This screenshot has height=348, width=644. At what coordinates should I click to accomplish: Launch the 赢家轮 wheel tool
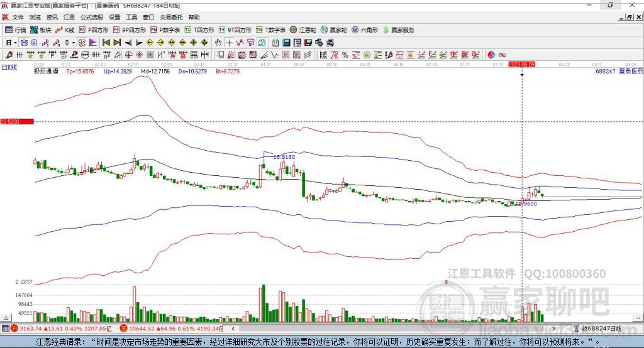(x=333, y=30)
